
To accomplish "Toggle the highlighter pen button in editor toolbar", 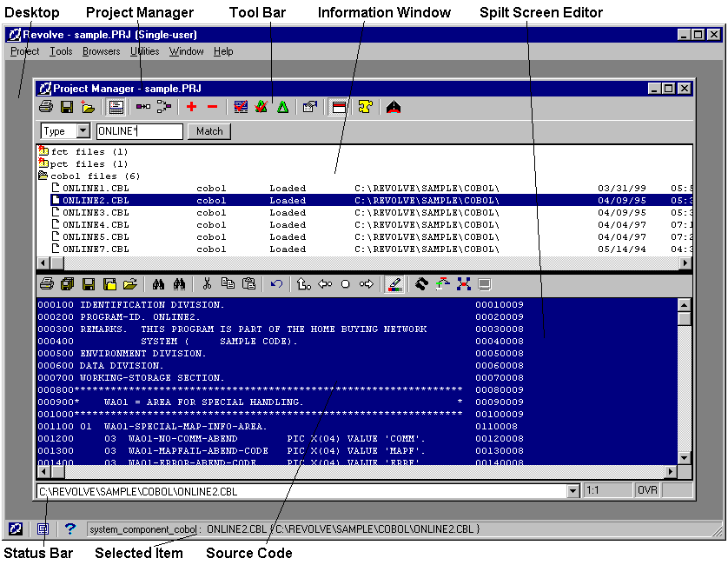I will pos(394,284).
